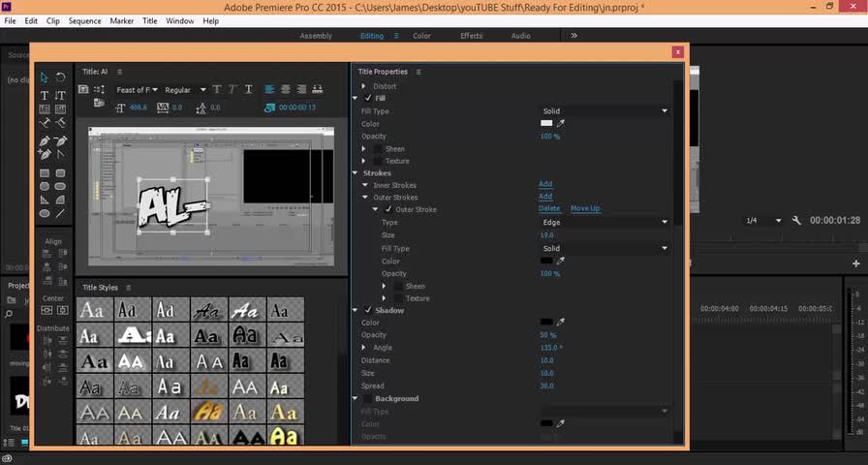Open the File menu
The height and width of the screenshot is (465, 868).
coord(10,21)
